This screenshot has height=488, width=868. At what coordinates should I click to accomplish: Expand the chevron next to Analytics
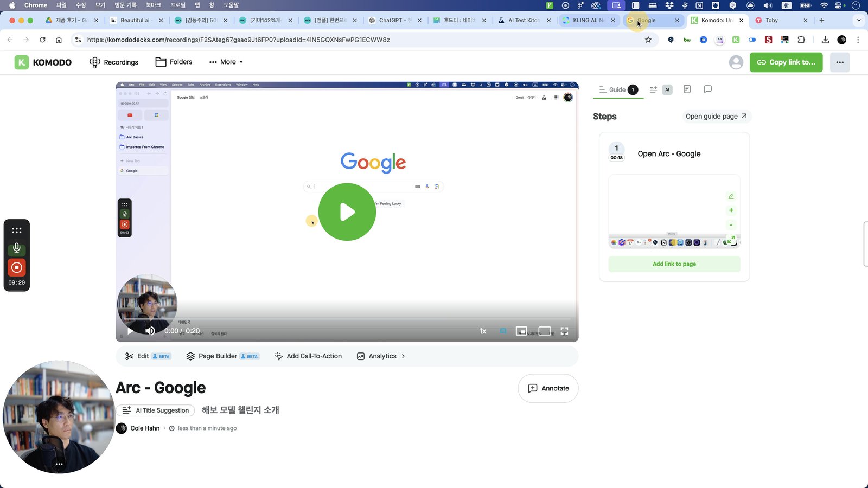click(x=403, y=356)
